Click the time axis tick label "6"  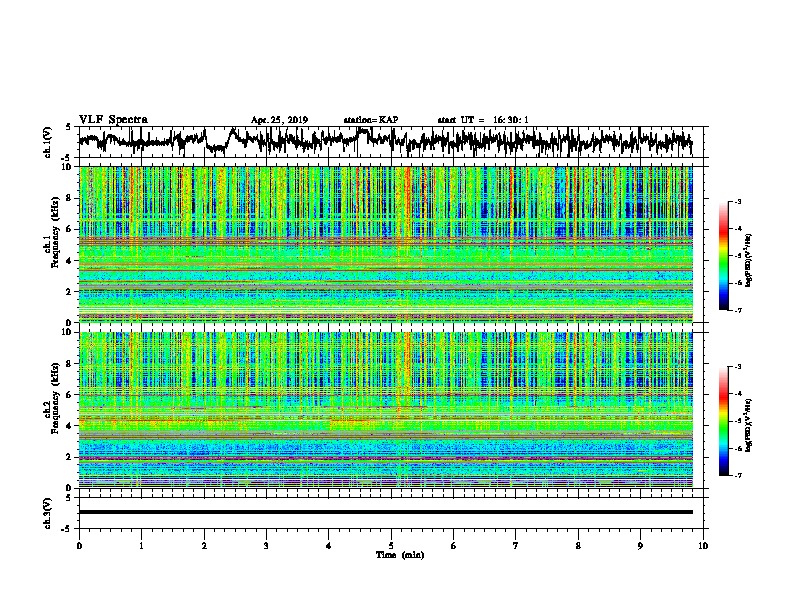coord(454,545)
